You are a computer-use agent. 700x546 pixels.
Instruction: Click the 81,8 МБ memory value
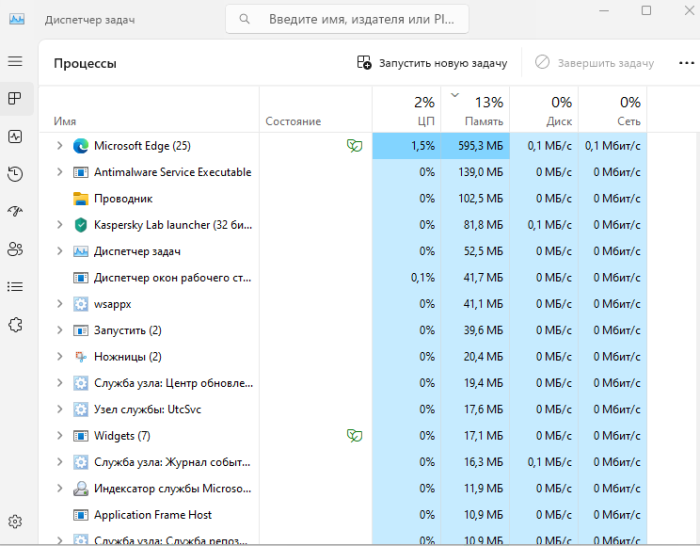483,225
